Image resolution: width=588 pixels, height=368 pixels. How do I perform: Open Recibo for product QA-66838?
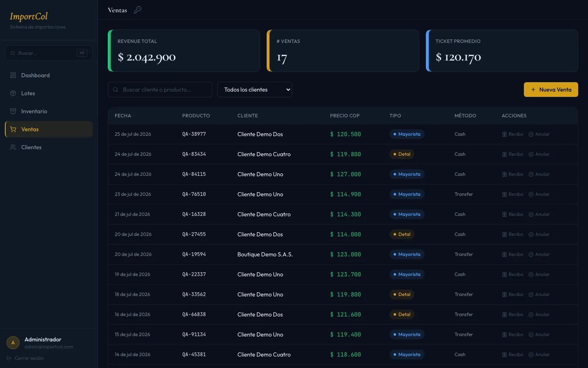tap(512, 314)
